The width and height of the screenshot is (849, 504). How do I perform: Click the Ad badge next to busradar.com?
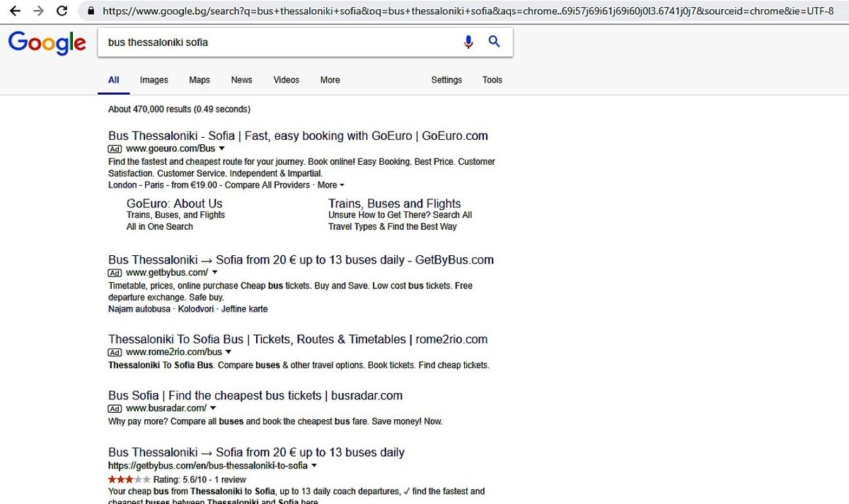point(115,409)
